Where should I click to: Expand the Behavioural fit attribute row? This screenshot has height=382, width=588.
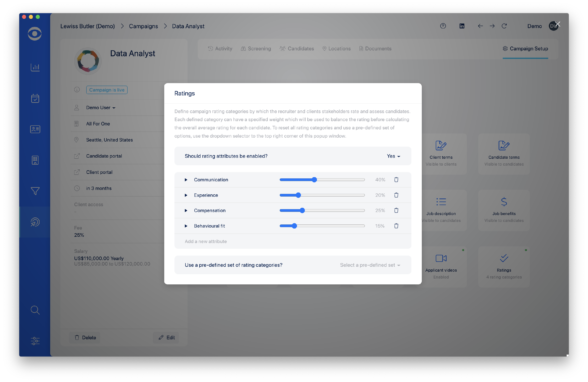[x=186, y=226]
